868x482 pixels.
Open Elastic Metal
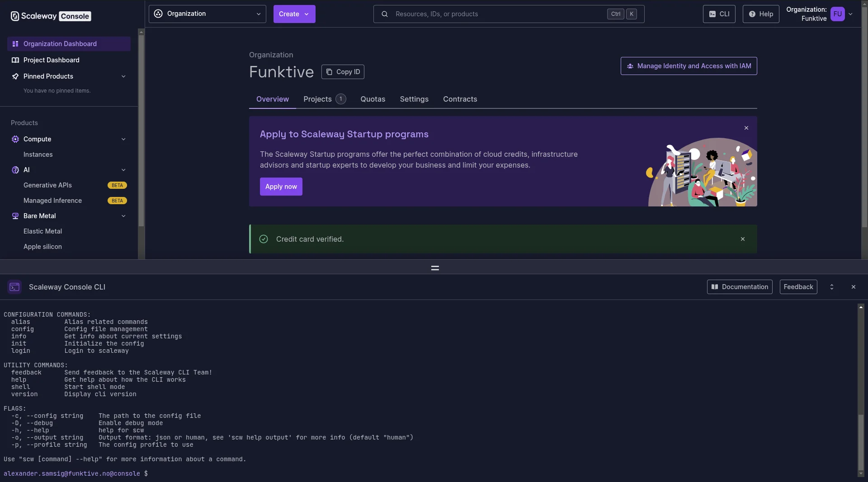point(42,231)
